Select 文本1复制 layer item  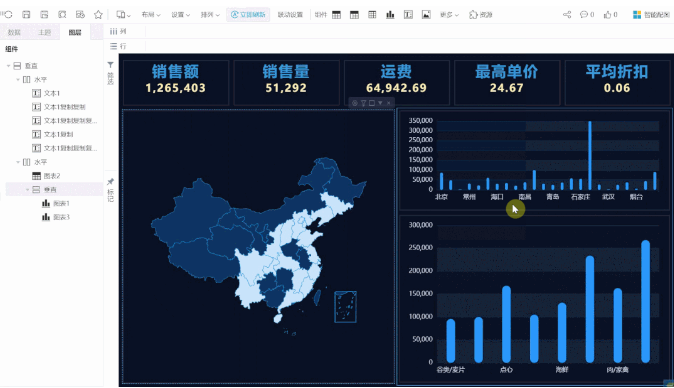click(58, 134)
